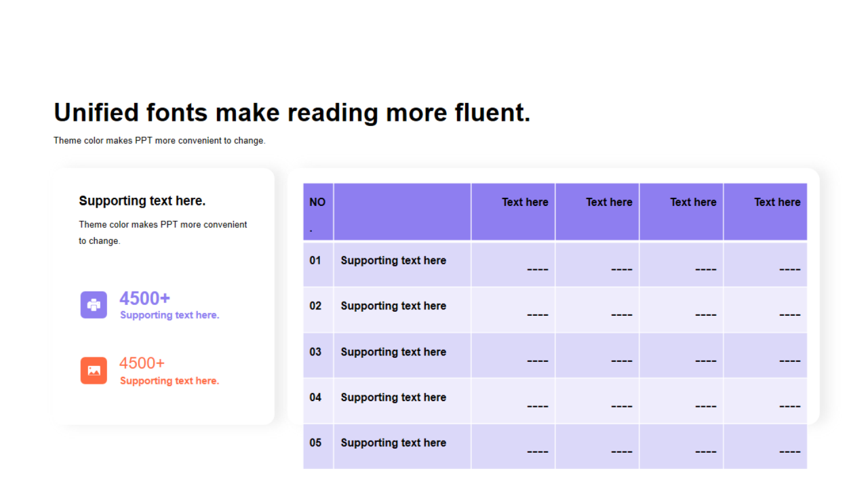Screen dimensions: 868x488
Task: Click the orange '4500+' number
Action: 142,363
